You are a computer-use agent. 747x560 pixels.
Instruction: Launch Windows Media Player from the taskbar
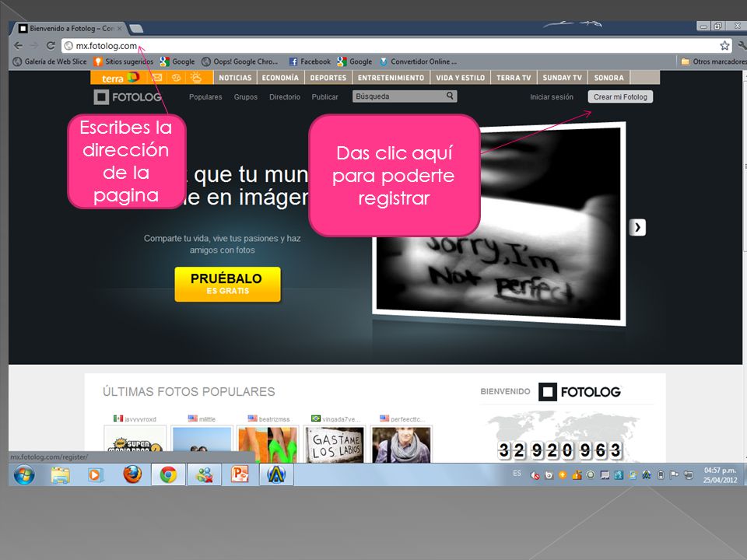click(x=95, y=474)
